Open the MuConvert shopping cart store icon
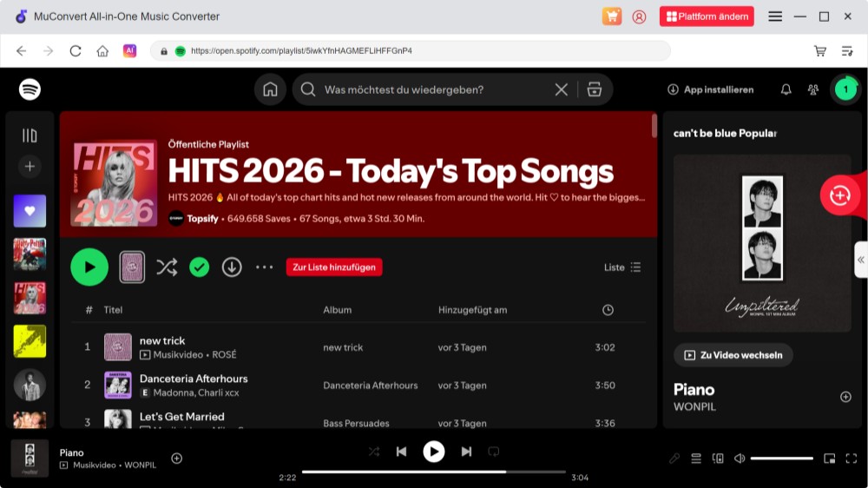 pos(612,16)
